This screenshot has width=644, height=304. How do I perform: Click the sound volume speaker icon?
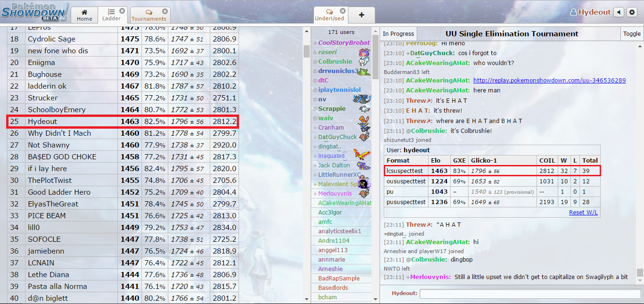[x=619, y=12]
